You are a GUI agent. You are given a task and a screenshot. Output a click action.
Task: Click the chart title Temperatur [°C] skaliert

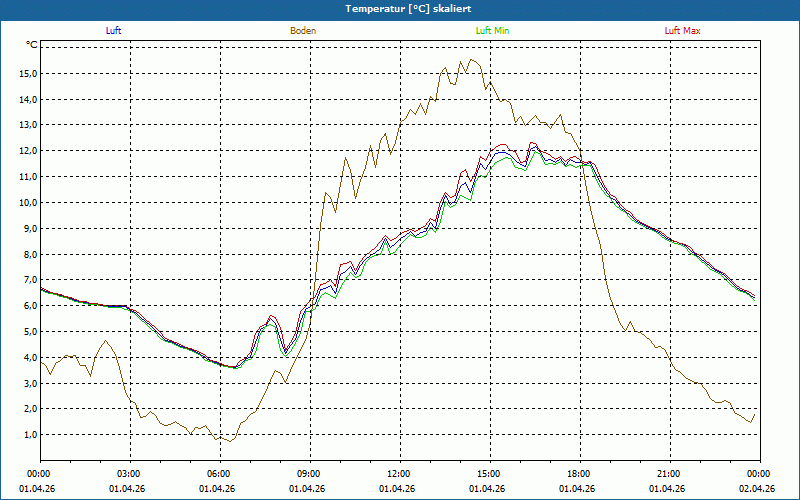coord(400,8)
